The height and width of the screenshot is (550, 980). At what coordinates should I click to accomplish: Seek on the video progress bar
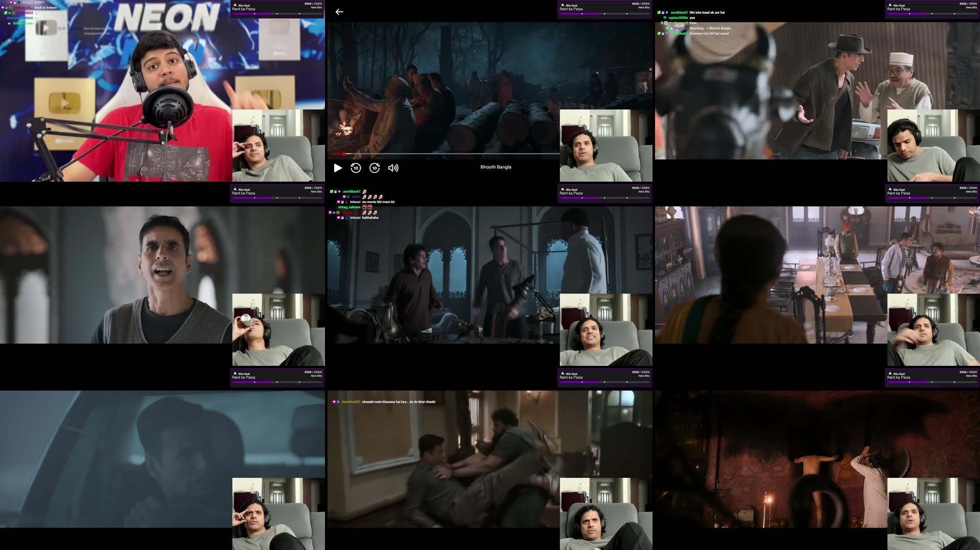click(x=445, y=153)
